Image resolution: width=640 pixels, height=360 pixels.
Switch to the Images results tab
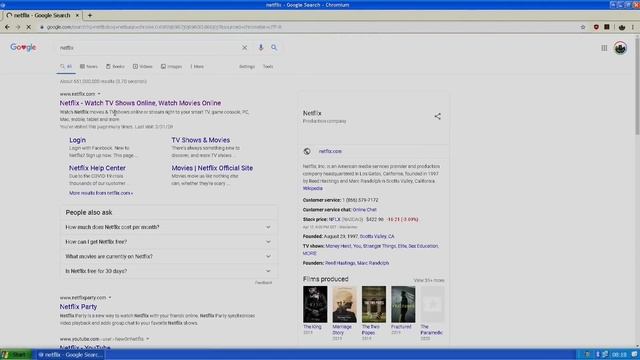171,67
